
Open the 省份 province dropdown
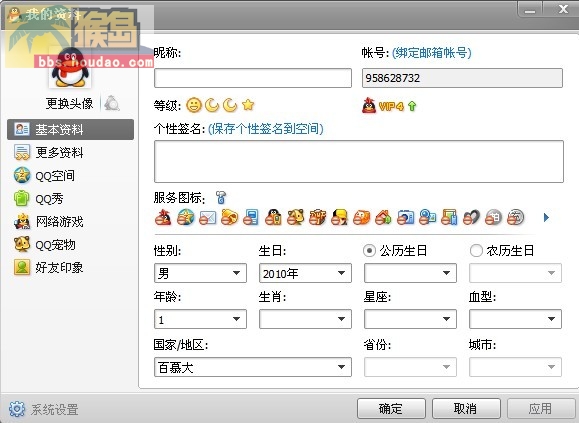click(410, 367)
